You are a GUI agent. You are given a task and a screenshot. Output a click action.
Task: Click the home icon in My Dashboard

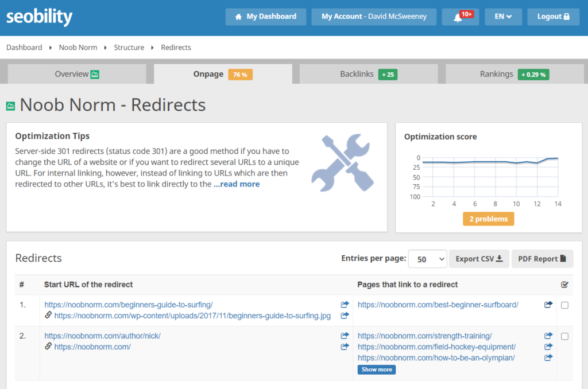(x=238, y=17)
